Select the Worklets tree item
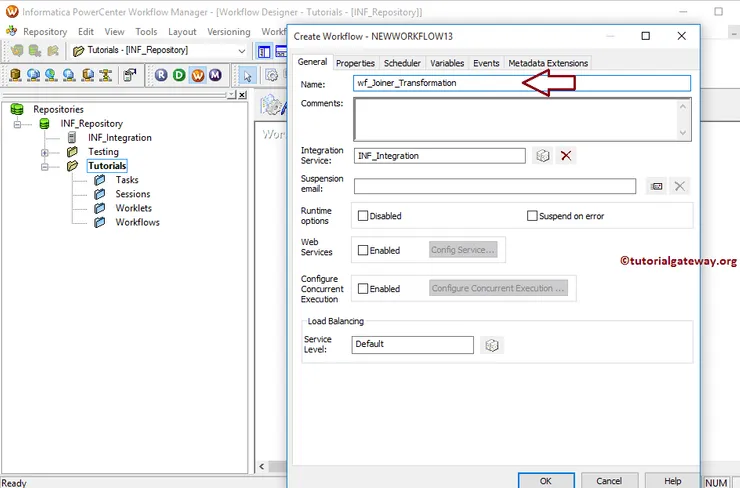The width and height of the screenshot is (740, 488). (133, 208)
